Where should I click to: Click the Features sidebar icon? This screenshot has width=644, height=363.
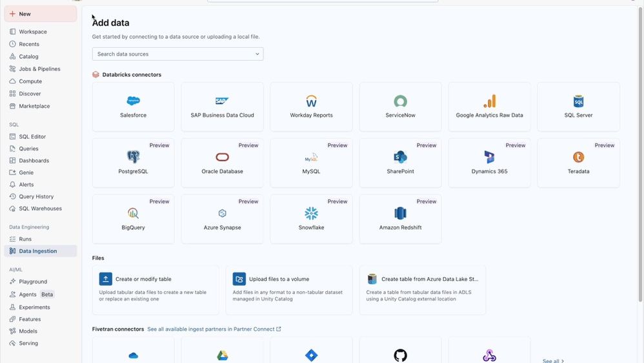12,319
